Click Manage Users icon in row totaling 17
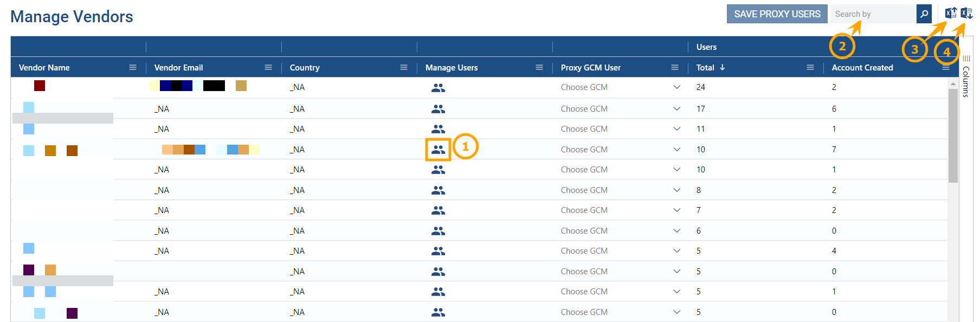This screenshot has height=322, width=980. coord(438,109)
